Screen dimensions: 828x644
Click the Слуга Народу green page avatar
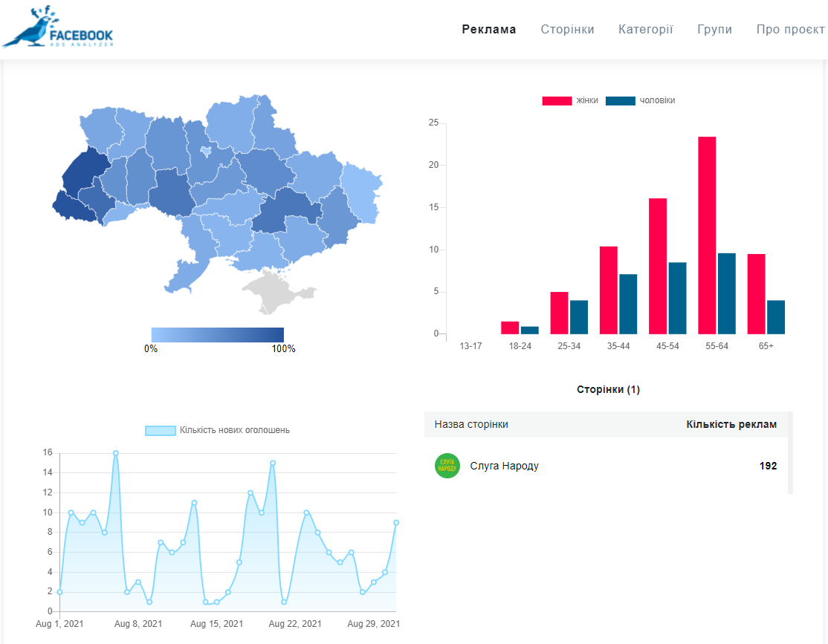point(447,466)
